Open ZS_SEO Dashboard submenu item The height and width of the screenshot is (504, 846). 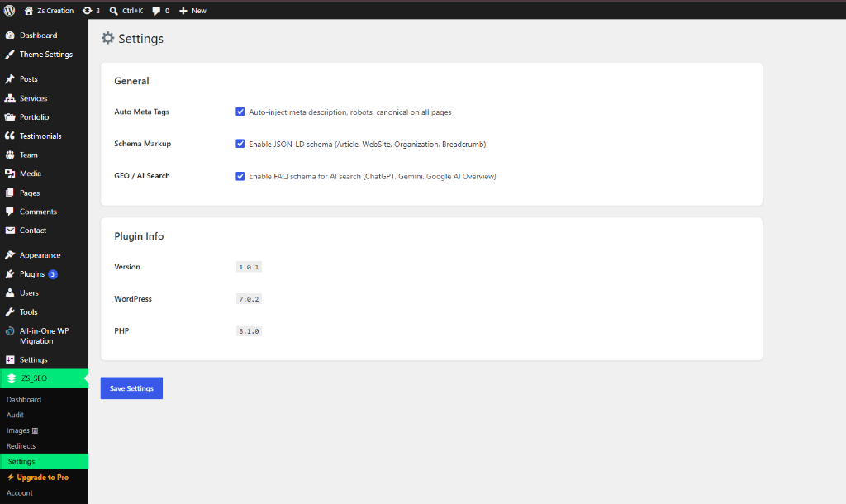pyautogui.click(x=24, y=400)
